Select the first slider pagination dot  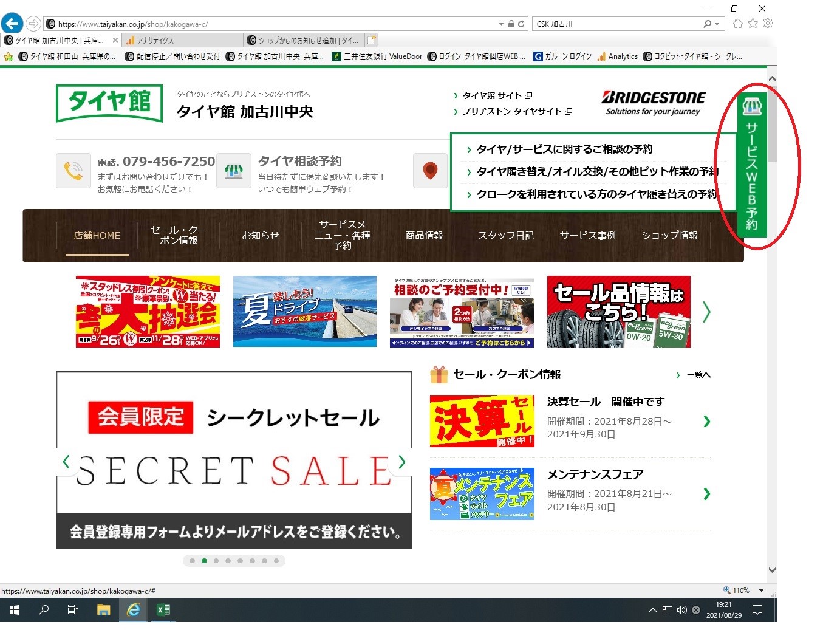[x=193, y=561]
